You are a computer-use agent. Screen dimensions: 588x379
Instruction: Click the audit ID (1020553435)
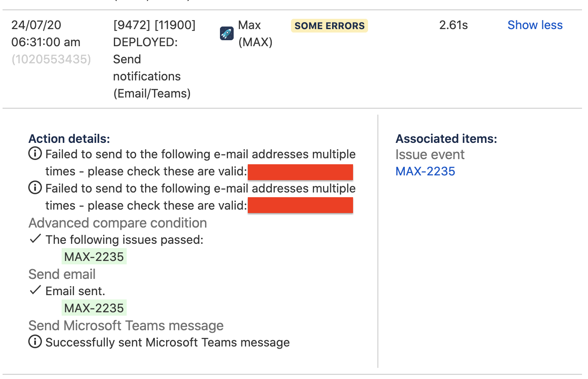pyautogui.click(x=51, y=59)
